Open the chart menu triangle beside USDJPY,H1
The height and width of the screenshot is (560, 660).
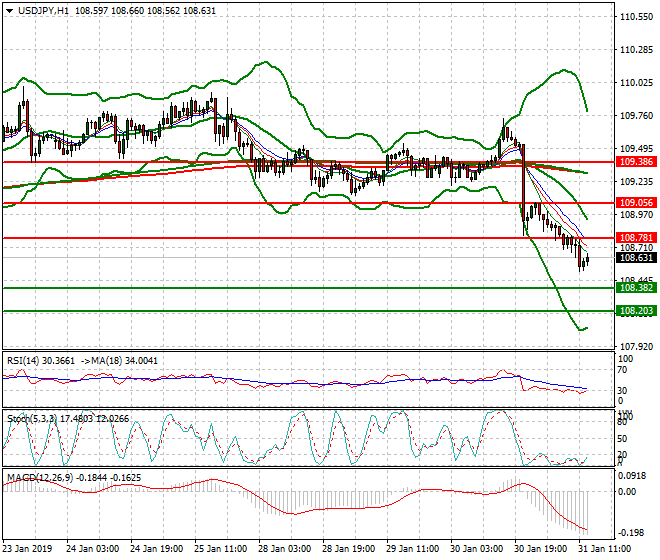point(9,11)
